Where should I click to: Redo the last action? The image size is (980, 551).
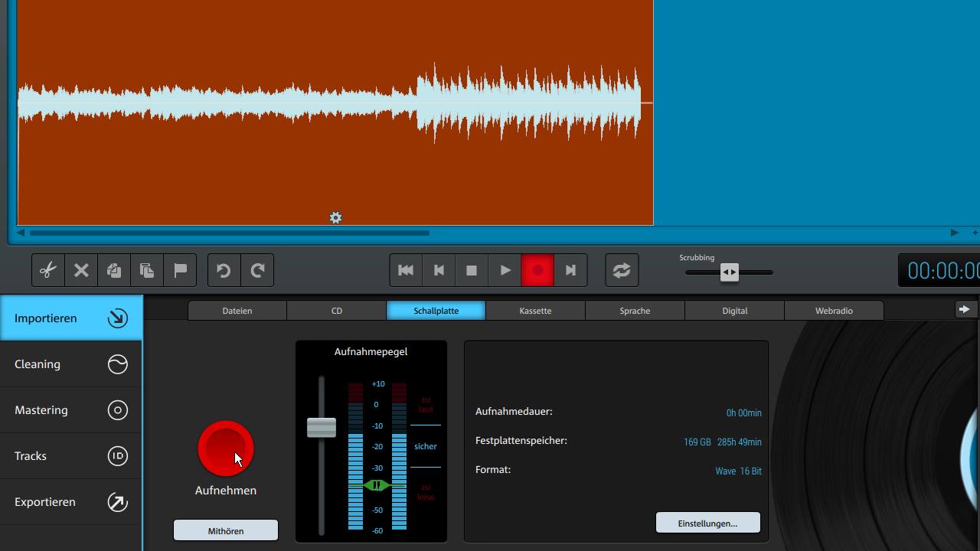[257, 270]
